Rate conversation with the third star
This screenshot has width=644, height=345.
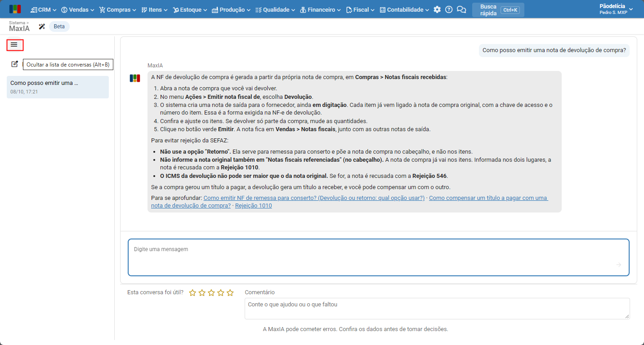coord(211,293)
